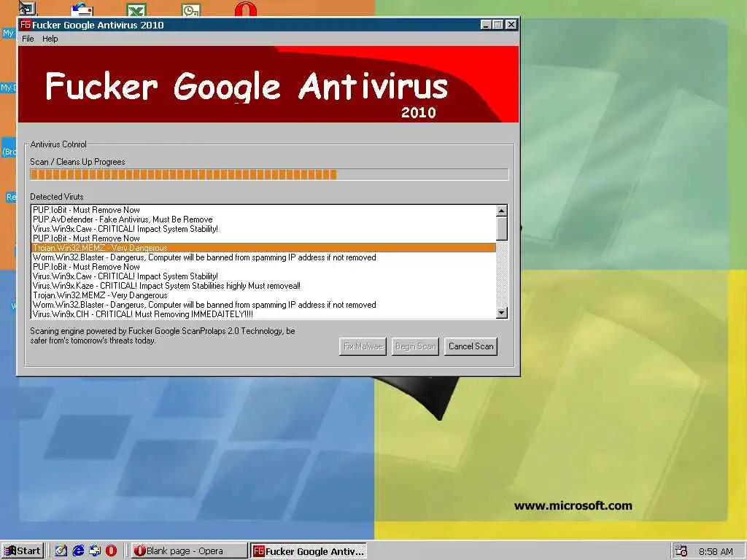
Task: Click the scan progress bar
Action: pos(269,175)
